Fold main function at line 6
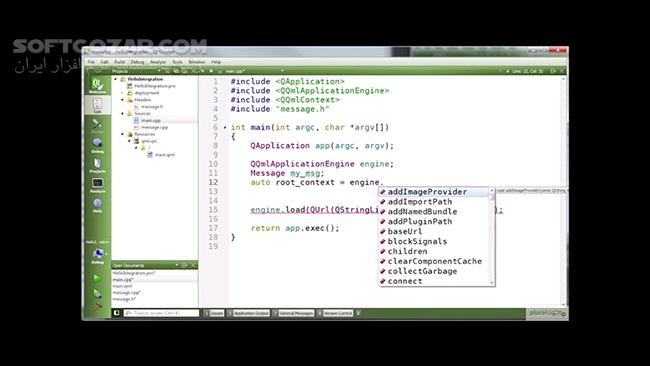Image resolution: width=650 pixels, height=366 pixels. (225, 128)
